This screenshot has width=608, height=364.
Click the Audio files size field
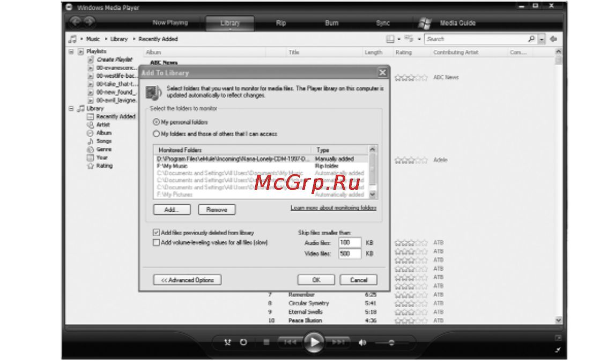[350, 243]
